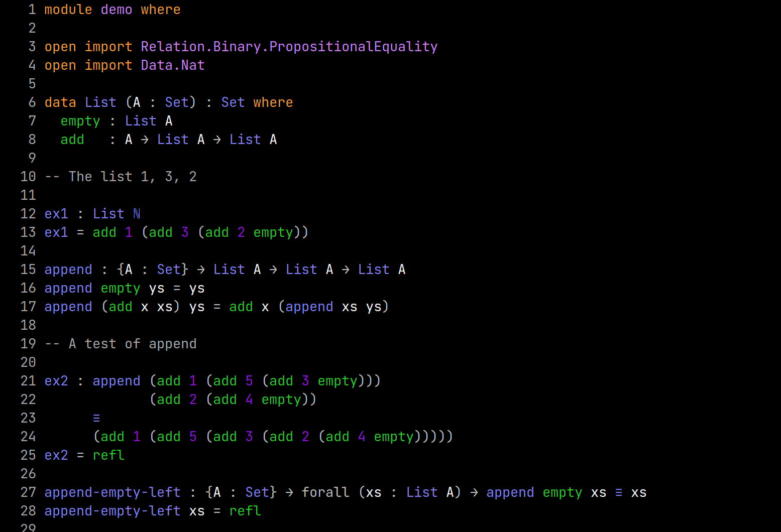Click the Data.Nat import on line 4
This screenshot has width=781, height=532.
(x=172, y=65)
